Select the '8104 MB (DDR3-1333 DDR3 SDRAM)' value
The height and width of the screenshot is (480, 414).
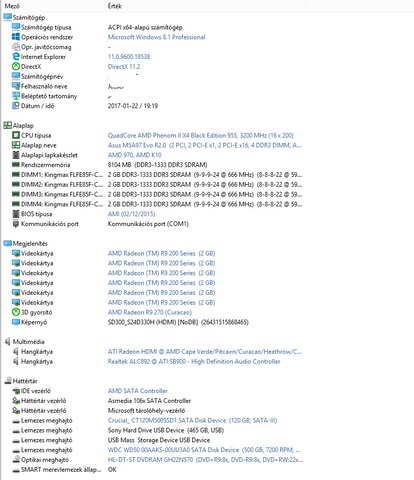click(x=157, y=165)
